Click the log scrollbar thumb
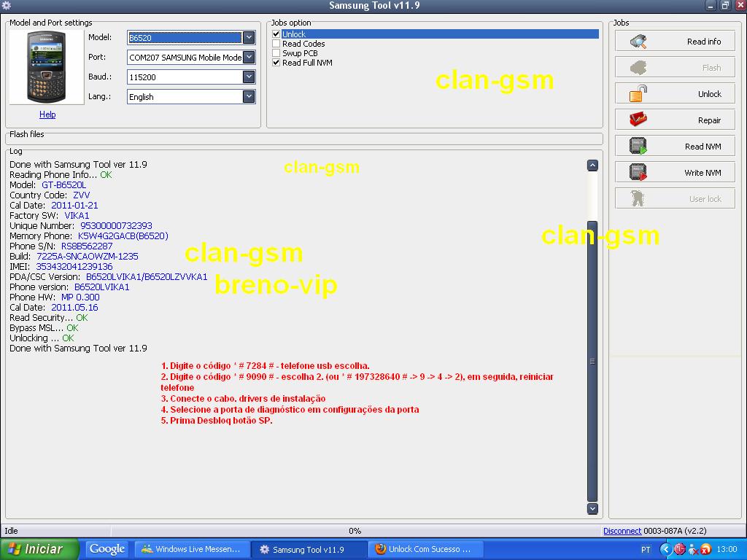Image resolution: width=747 pixels, height=560 pixels. click(x=592, y=361)
